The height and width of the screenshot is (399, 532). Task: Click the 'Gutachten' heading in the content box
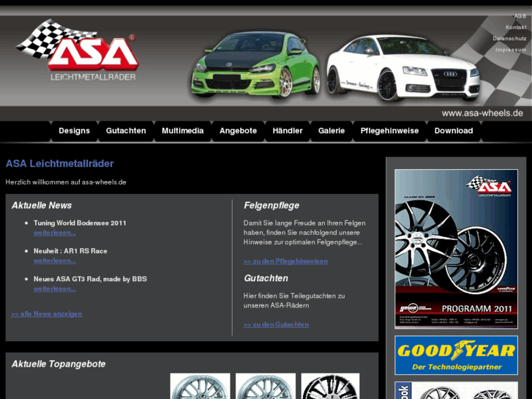click(x=266, y=278)
